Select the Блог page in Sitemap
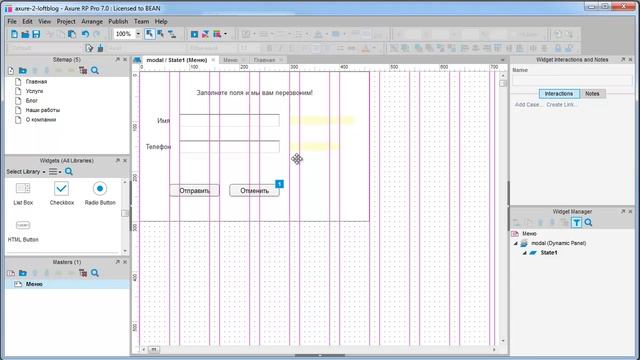640x360 pixels. (x=31, y=100)
